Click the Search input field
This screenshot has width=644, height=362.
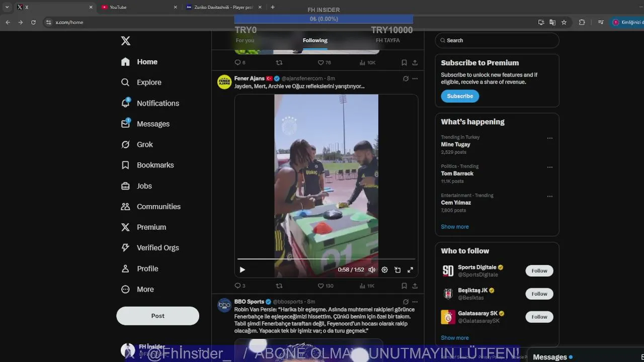[x=497, y=40]
